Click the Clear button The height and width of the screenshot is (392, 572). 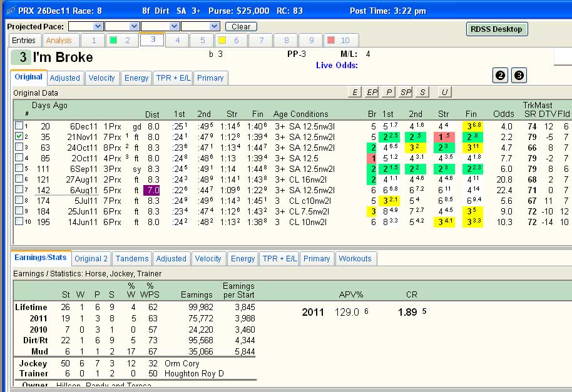pyautogui.click(x=241, y=27)
